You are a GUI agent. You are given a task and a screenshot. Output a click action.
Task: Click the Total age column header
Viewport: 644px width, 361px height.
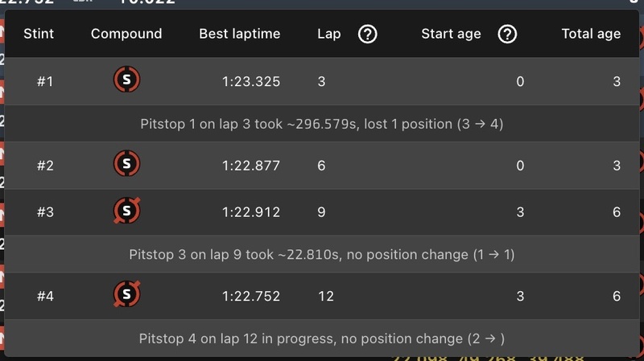pyautogui.click(x=591, y=34)
